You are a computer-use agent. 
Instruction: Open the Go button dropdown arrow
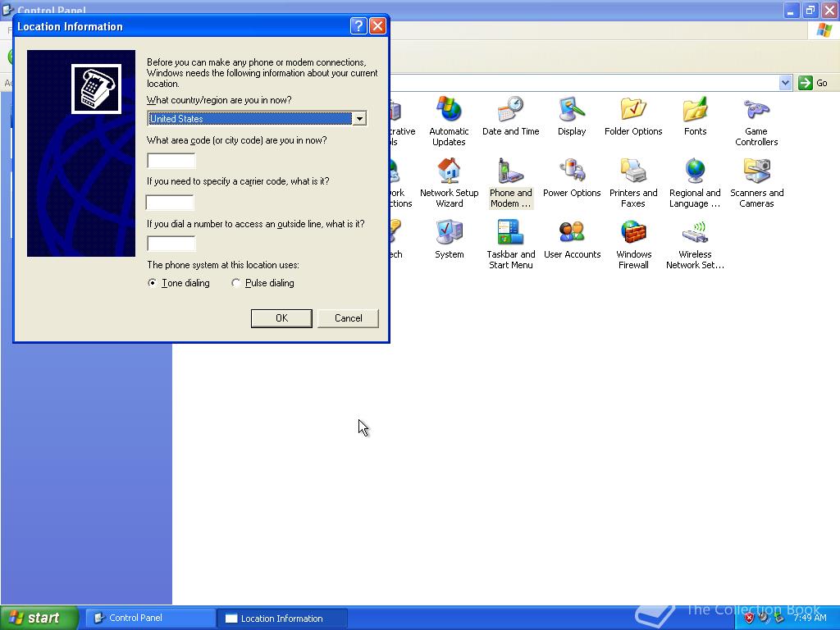785,82
